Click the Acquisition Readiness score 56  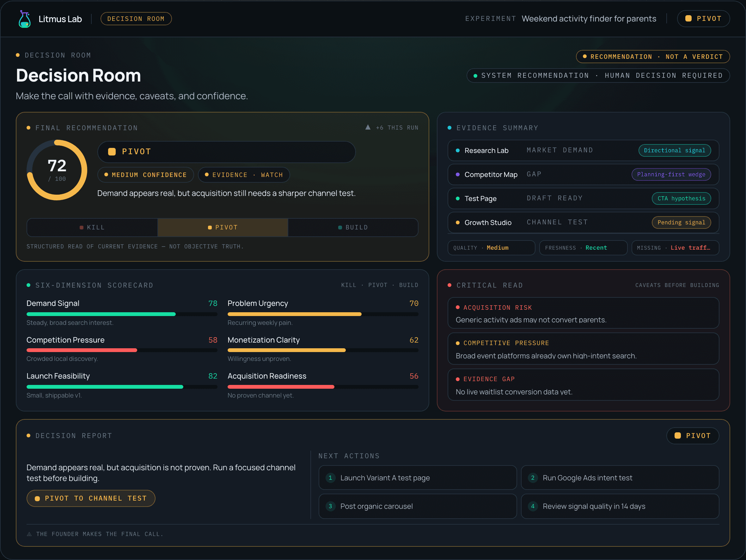click(414, 376)
